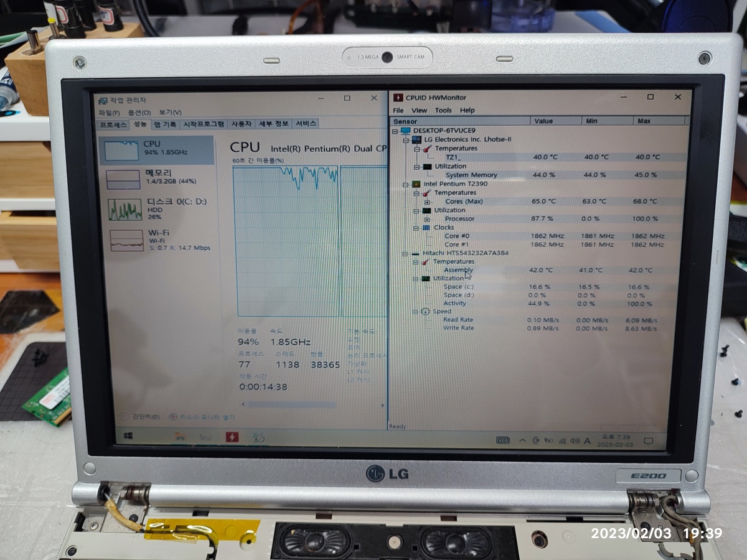Click the 간단히(D) fewer details button

141,416
